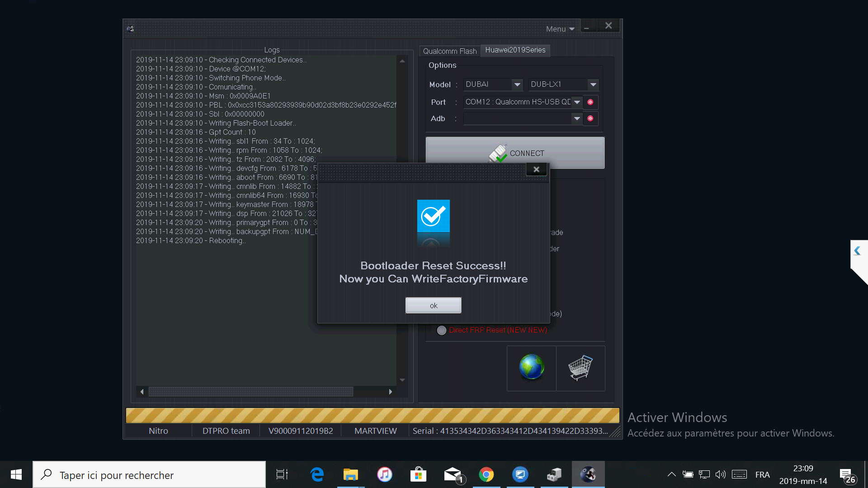
Task: Open the Menu dropdown in the title bar
Action: 560,29
